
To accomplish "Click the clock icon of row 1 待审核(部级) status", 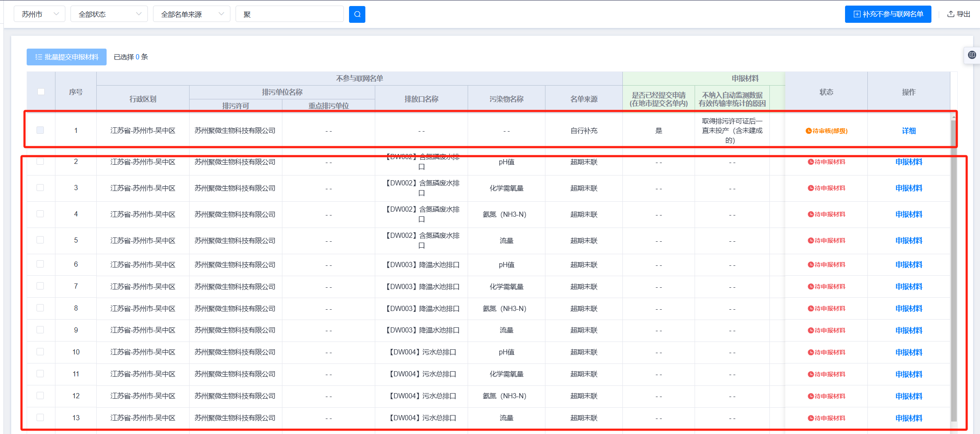I will [808, 131].
